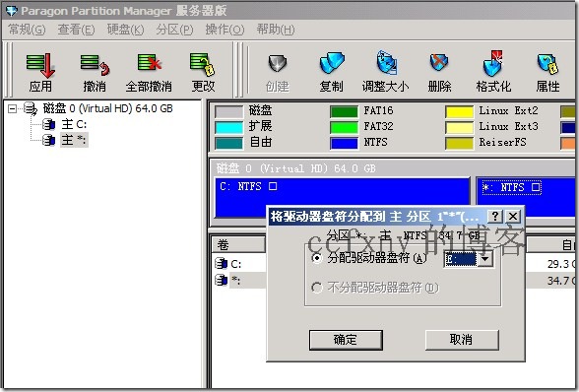579x392 pixels.
Task: Collapse the Disk 0 tree node
Action: tap(12, 108)
